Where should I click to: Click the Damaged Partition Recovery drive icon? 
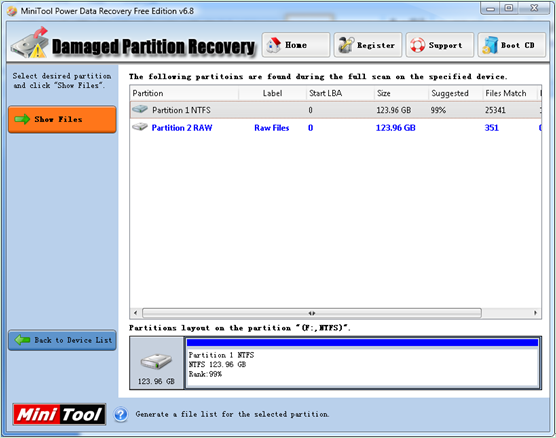pyautogui.click(x=29, y=43)
